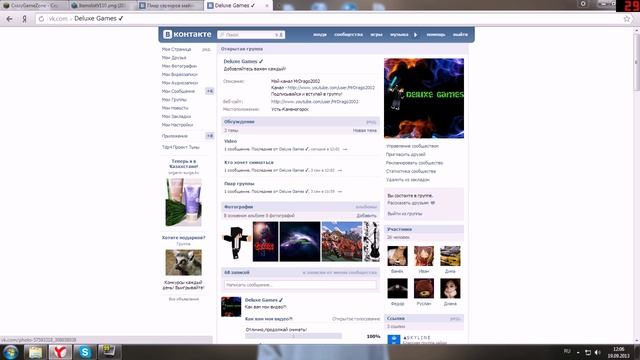640x360 pixels.
Task: Click the new-messages counter badge beside Мои Сообщения
Action: click(x=209, y=91)
